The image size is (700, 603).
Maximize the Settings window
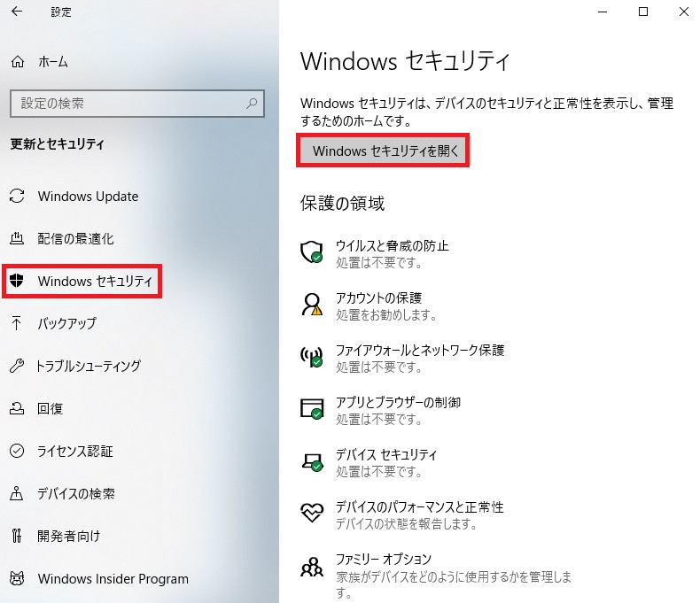point(643,12)
